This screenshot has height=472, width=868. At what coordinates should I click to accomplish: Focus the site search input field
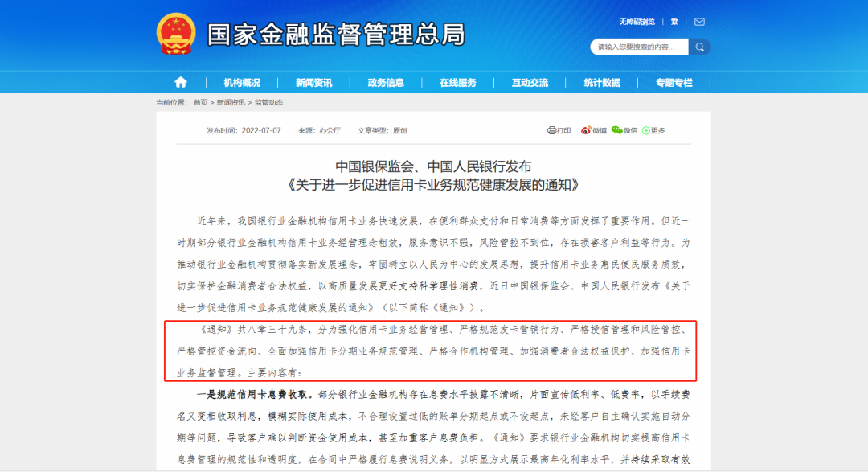[640, 47]
